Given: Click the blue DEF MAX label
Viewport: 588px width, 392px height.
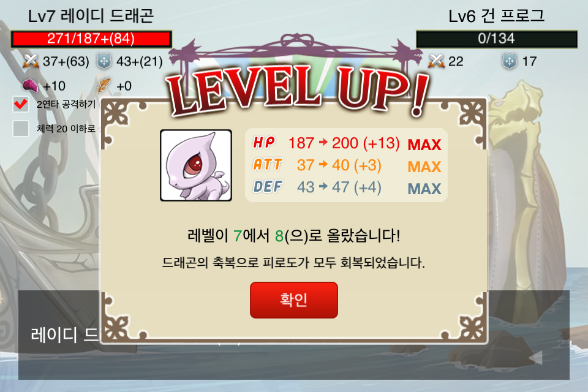Looking at the screenshot, I should (424, 189).
